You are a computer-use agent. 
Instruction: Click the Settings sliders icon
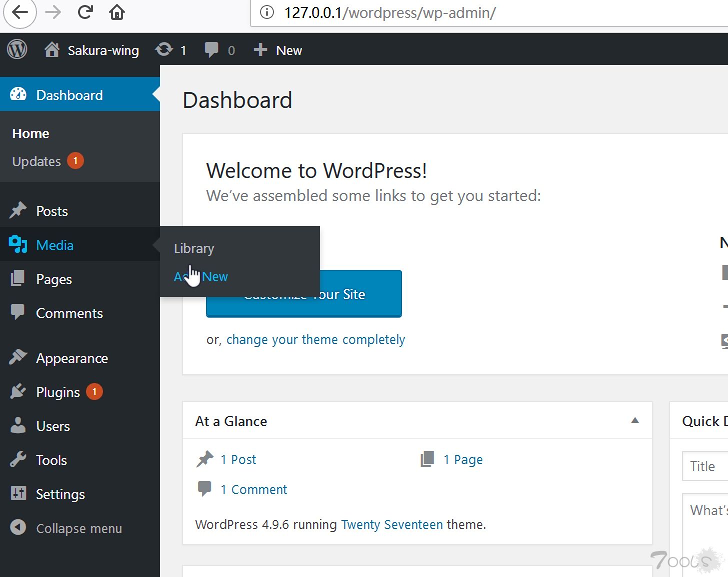click(18, 493)
